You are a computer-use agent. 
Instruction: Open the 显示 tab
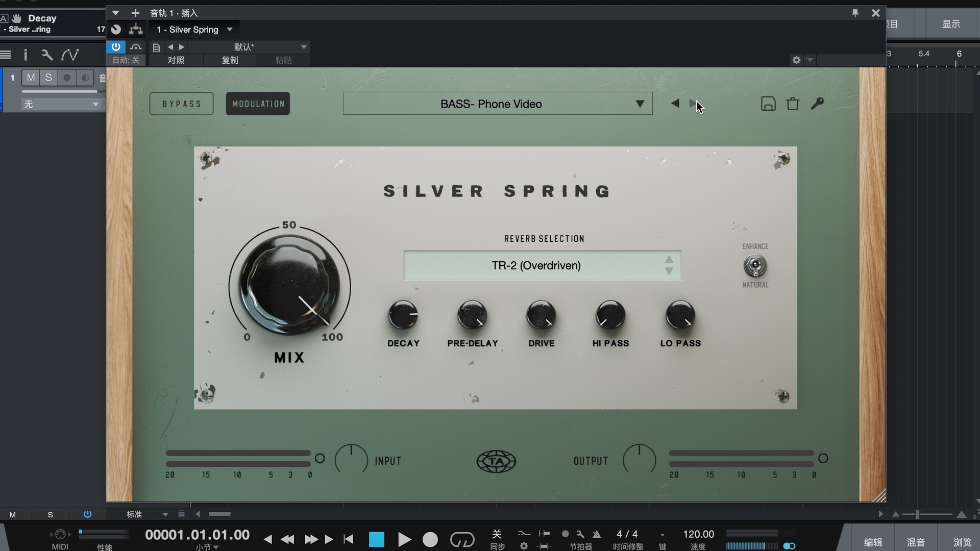point(951,24)
